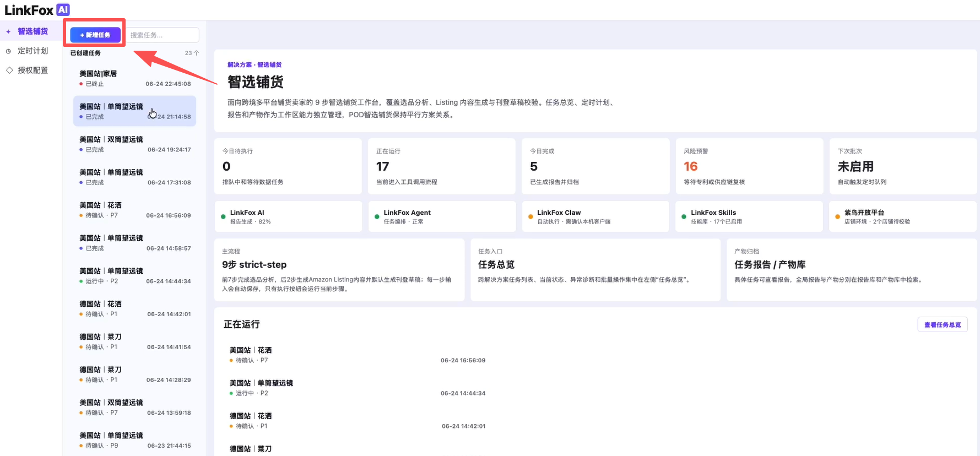Click the 智选铺货 sparkle icon in sidebar
Viewport: 980px width, 456px height.
point(8,31)
